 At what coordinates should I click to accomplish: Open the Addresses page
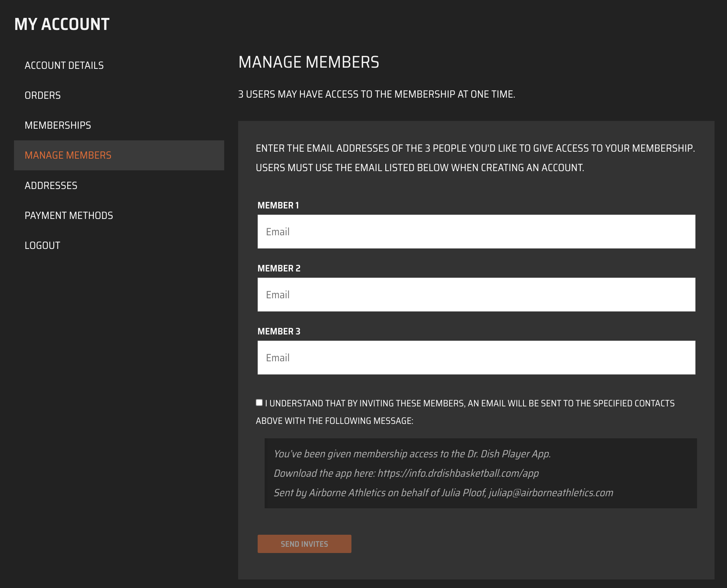click(51, 185)
